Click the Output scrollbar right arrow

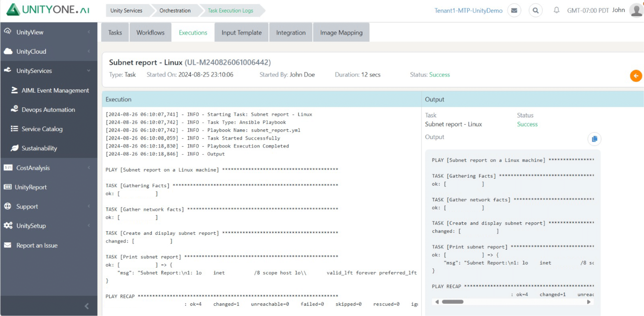589,302
